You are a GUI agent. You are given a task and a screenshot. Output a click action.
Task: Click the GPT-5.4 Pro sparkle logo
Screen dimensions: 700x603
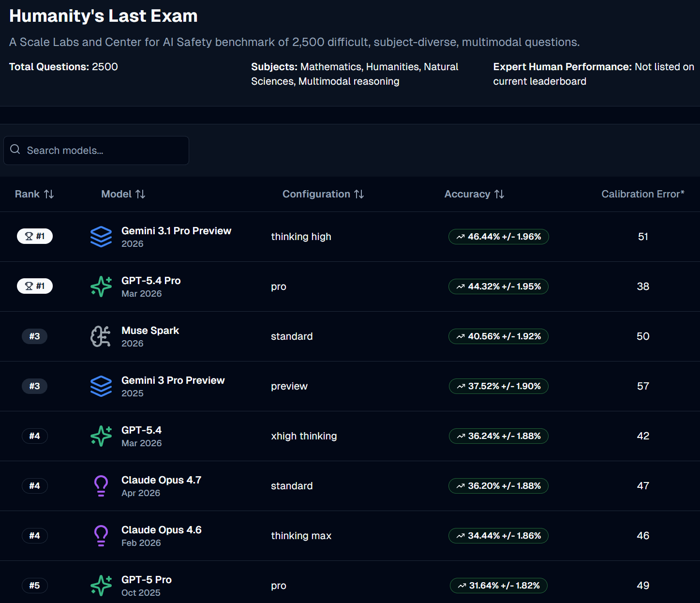point(101,286)
